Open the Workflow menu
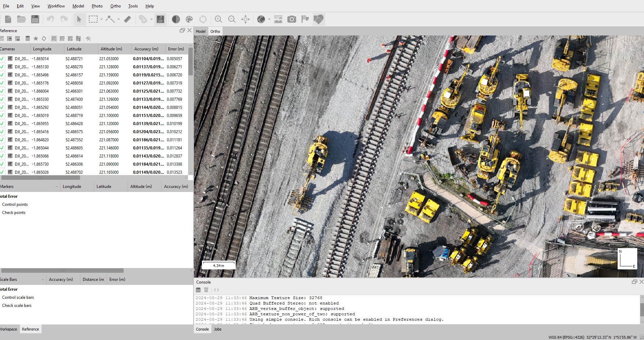The height and width of the screenshot is (340, 644). coord(56,6)
